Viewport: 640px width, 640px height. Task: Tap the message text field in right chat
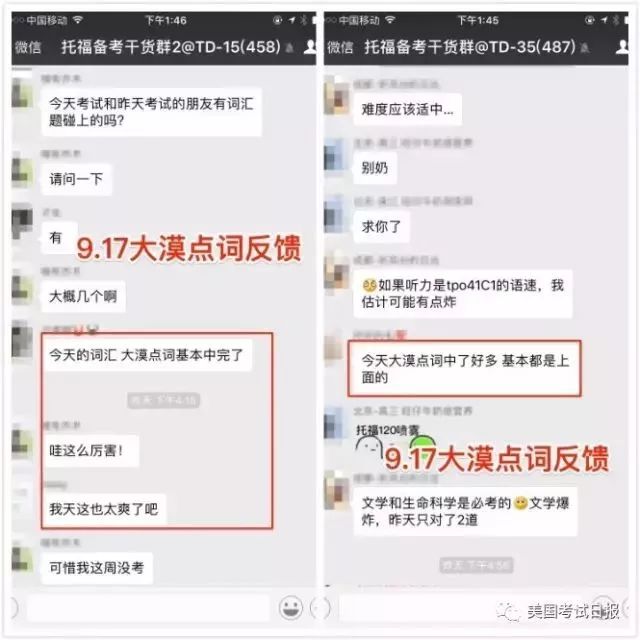pyautogui.click(x=416, y=608)
